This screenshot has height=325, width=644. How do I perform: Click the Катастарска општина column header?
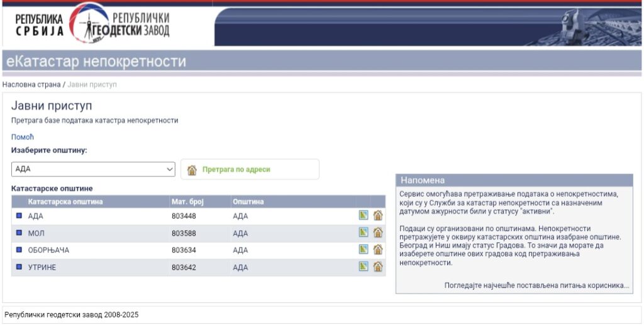pyautogui.click(x=65, y=202)
